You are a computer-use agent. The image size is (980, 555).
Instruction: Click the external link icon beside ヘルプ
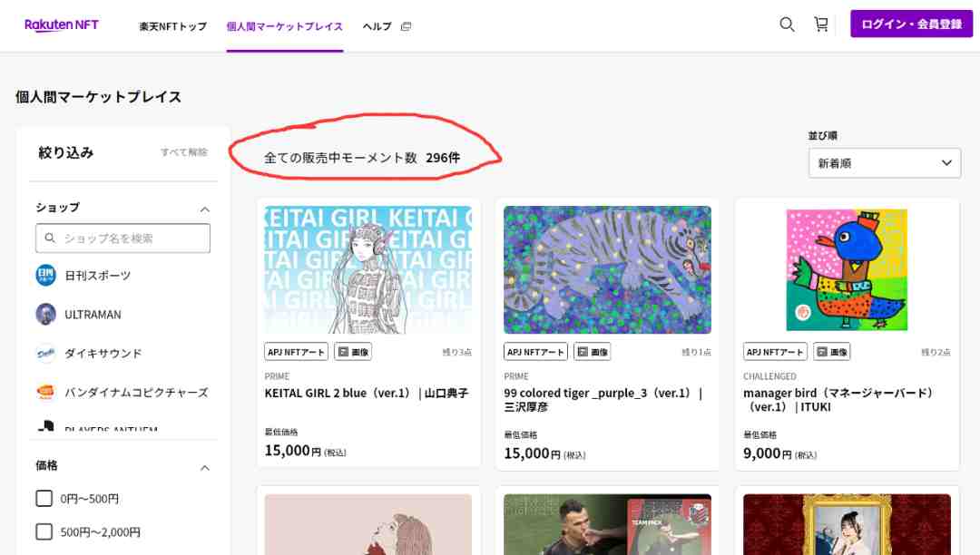(x=407, y=26)
